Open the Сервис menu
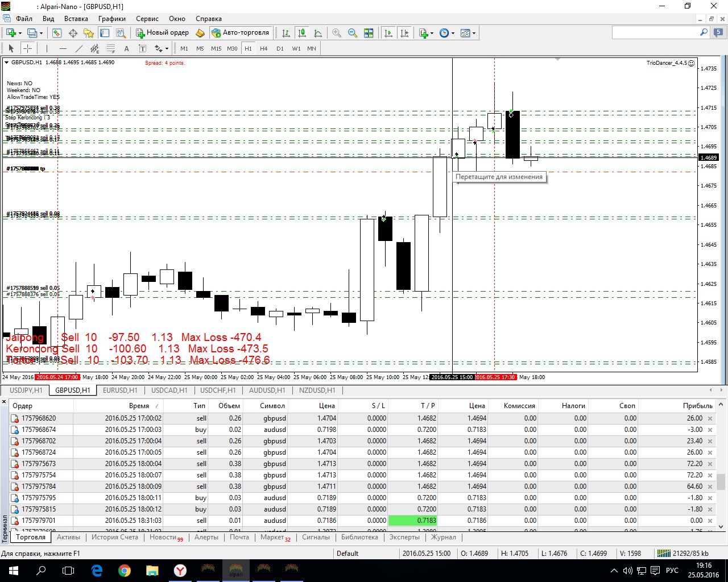This screenshot has width=728, height=582. coord(147,19)
